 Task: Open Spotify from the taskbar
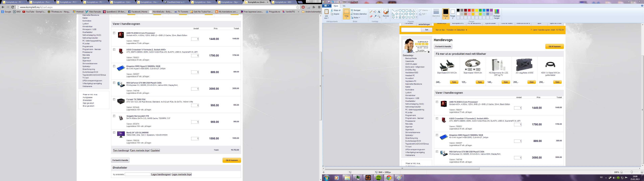(x=379, y=178)
